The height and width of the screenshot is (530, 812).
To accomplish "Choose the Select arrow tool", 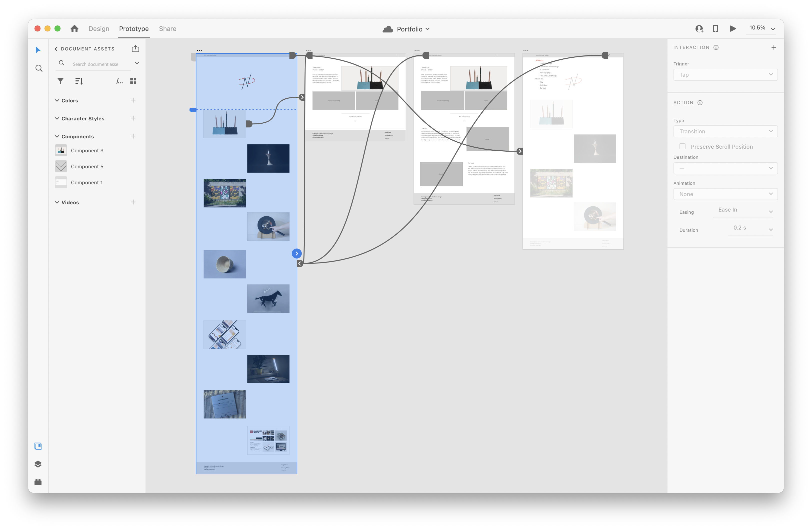I will [x=38, y=50].
